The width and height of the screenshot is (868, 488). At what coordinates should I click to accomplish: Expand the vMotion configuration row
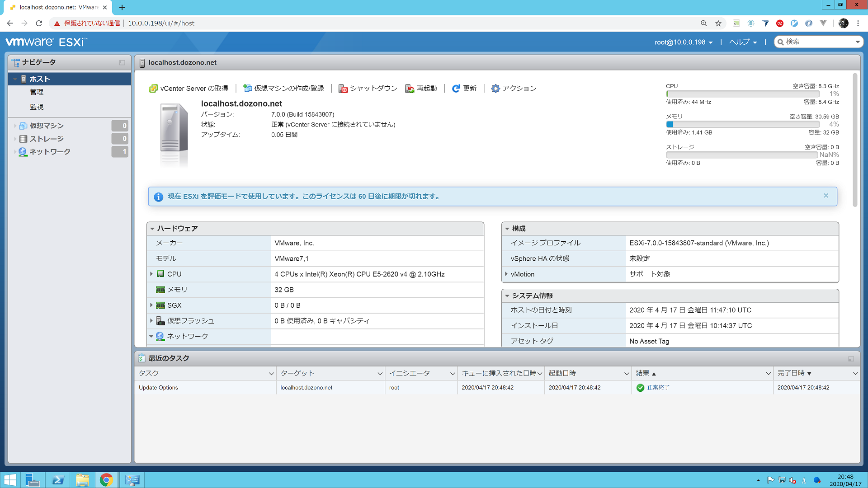[506, 274]
